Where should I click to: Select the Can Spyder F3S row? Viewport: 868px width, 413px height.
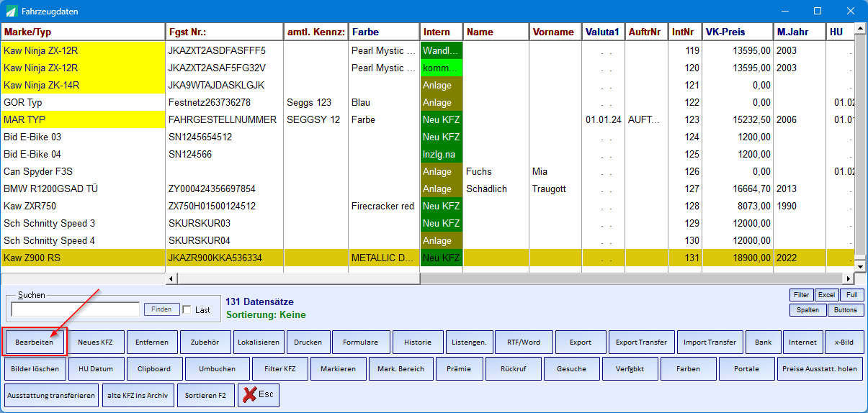tap(428, 171)
